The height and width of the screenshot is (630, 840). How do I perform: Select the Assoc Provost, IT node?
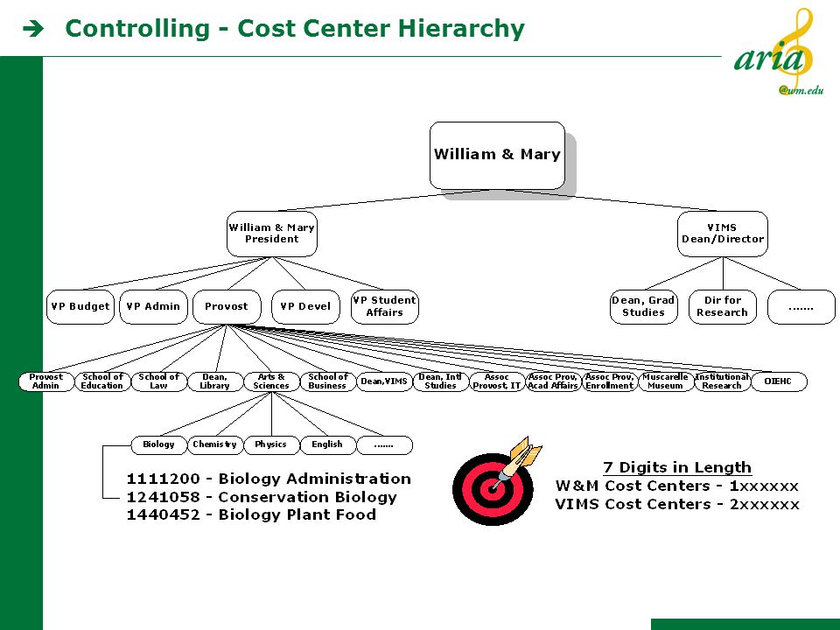coord(497,381)
